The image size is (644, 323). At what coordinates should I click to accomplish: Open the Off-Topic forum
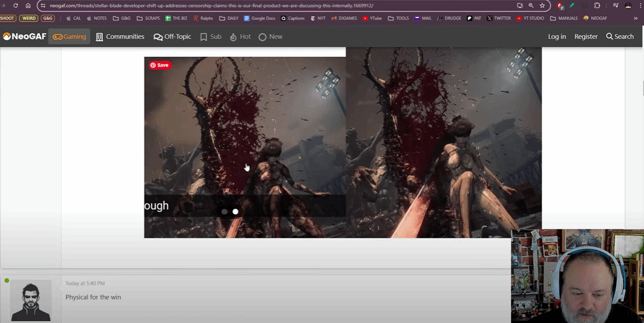pyautogui.click(x=172, y=37)
